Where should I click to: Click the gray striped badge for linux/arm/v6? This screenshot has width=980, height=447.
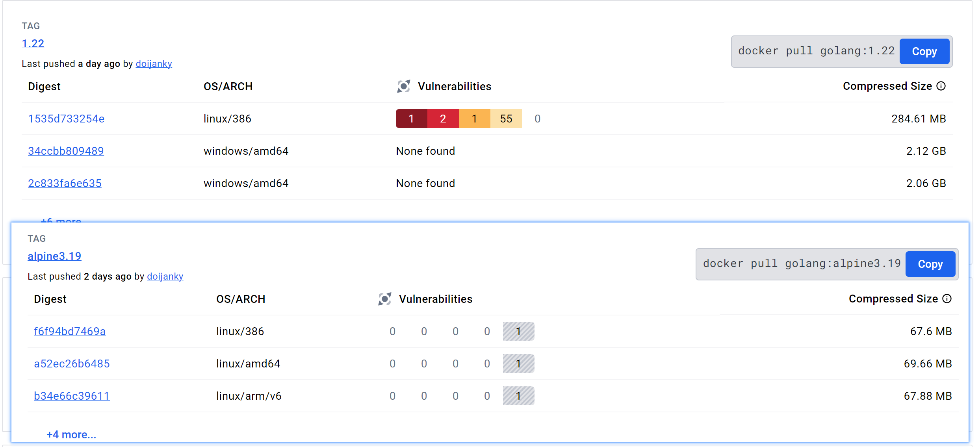(518, 396)
